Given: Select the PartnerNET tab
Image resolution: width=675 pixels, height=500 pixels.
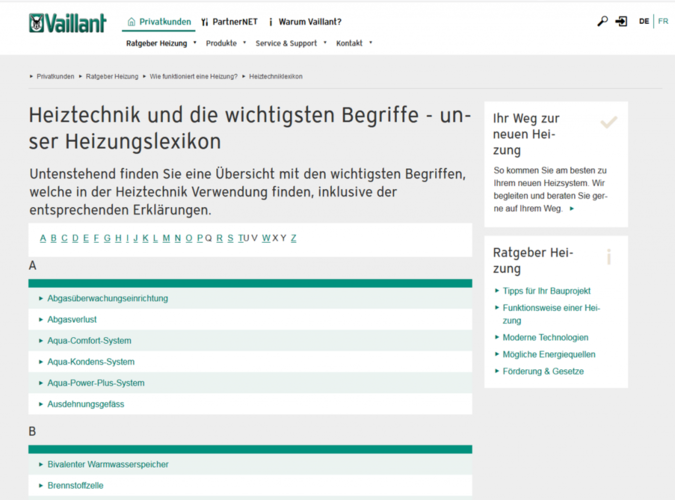Looking at the screenshot, I should pos(229,22).
